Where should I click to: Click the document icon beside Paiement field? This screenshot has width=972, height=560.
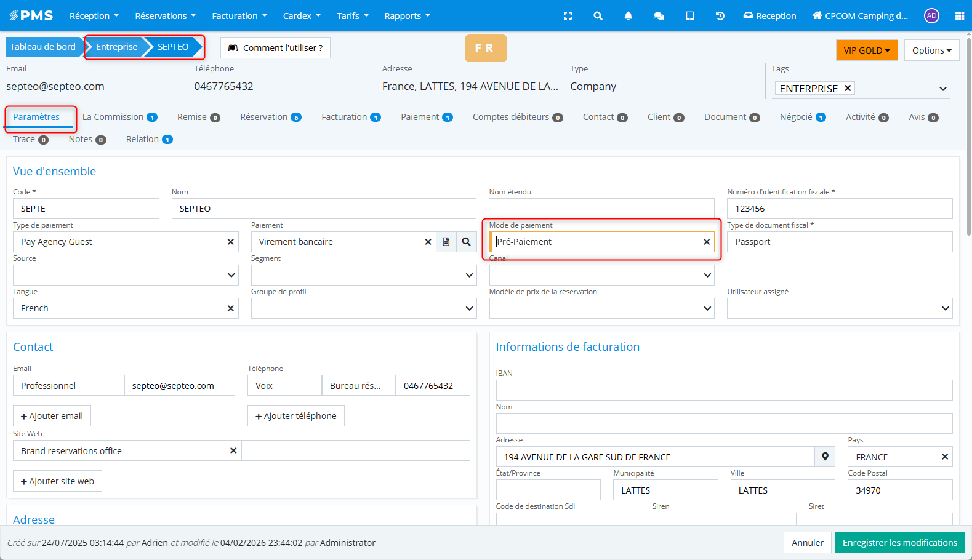point(446,242)
